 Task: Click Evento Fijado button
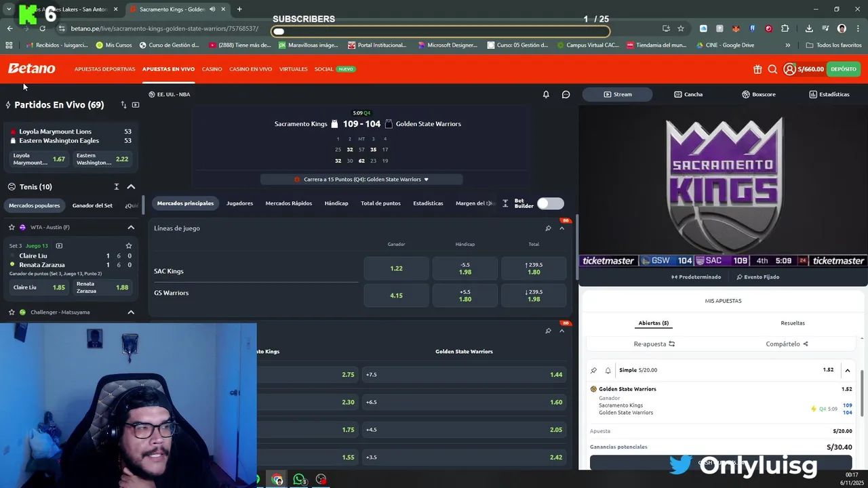pyautogui.click(x=758, y=277)
